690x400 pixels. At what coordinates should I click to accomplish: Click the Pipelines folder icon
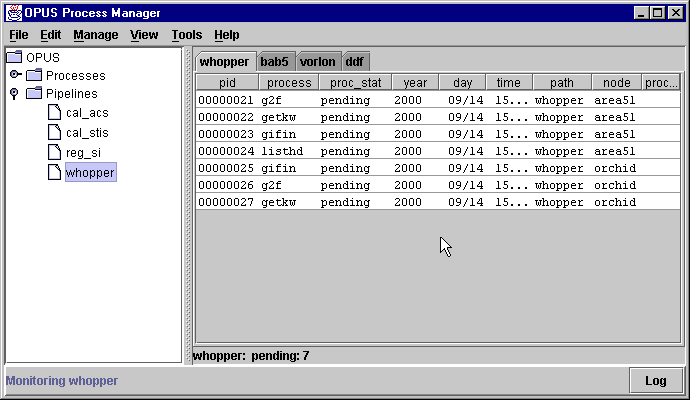34,94
